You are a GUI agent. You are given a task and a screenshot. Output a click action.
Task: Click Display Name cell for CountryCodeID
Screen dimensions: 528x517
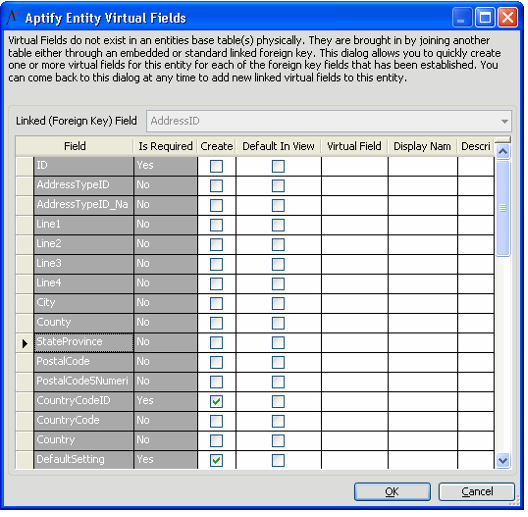pyautogui.click(x=423, y=401)
